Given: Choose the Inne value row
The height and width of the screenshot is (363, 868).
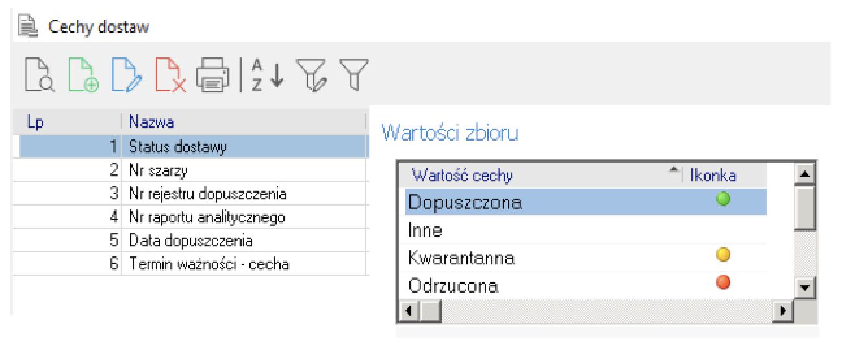Looking at the screenshot, I should coord(426,230).
